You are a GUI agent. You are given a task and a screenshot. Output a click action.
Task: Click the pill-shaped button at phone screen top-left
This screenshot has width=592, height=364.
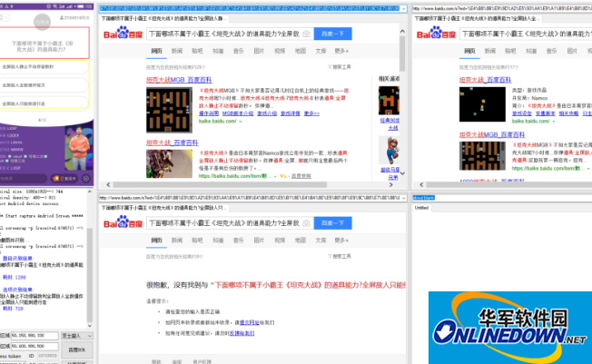pyautogui.click(x=5, y=17)
